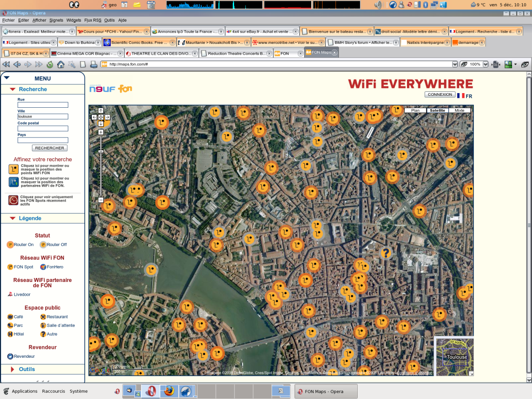Screen dimensions: 532x399
Task: Open the Signets menu
Action: coord(56,20)
